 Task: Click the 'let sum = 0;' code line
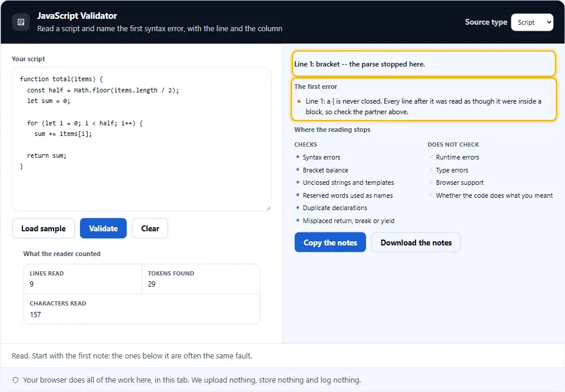point(49,101)
